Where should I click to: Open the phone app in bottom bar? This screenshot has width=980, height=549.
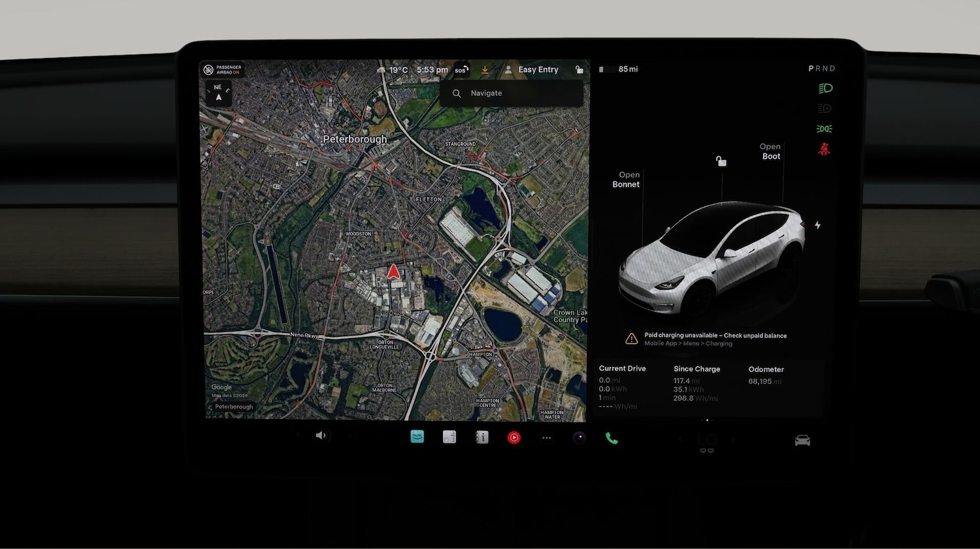[612, 439]
